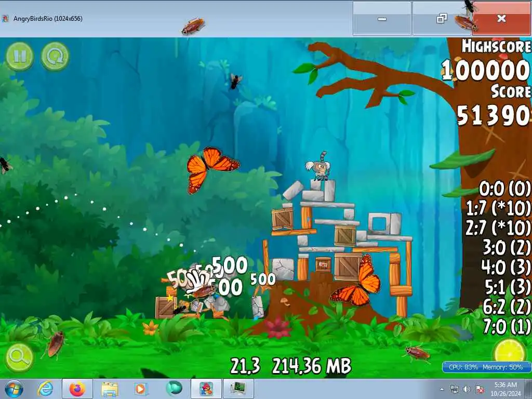The image size is (532, 399).
Task: Restart the level with the circular arrow button
Action: 55,56
